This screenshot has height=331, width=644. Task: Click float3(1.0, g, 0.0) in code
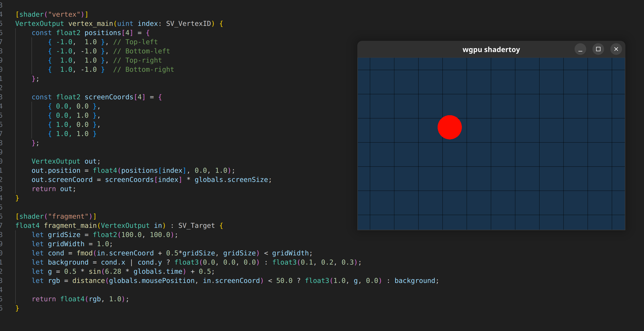[x=344, y=281]
